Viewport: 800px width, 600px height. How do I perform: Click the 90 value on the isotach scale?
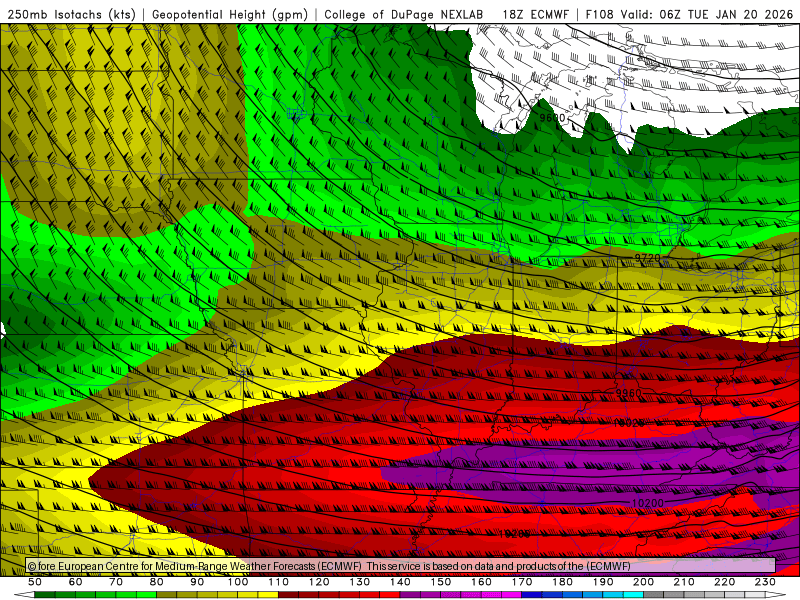tap(197, 582)
